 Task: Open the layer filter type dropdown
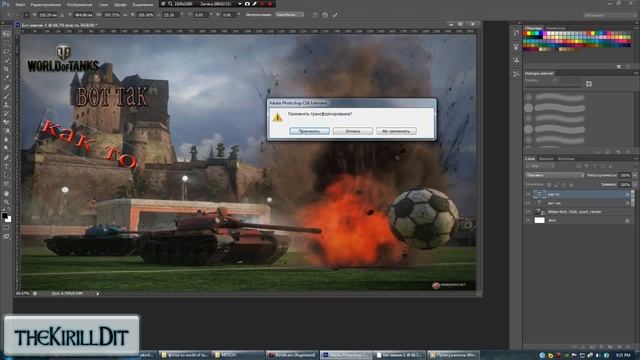tap(540, 166)
